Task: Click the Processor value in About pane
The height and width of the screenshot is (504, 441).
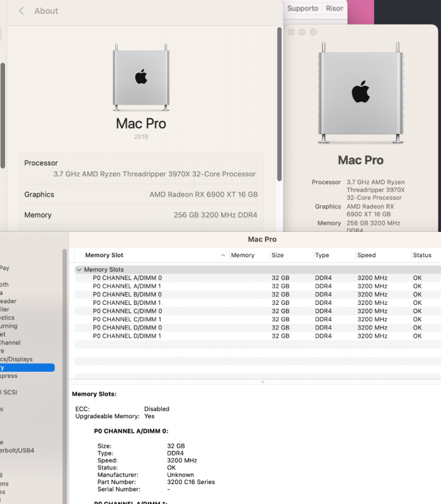Action: pyautogui.click(x=154, y=174)
